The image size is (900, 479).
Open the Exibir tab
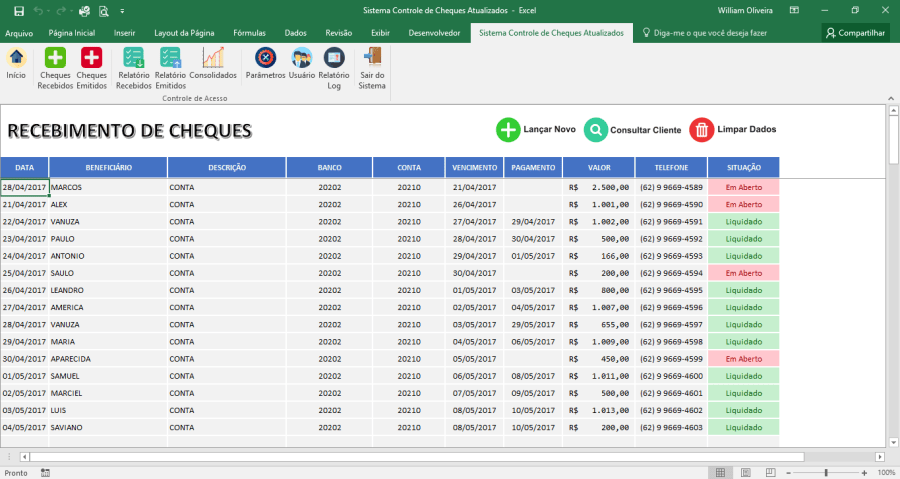(x=381, y=33)
